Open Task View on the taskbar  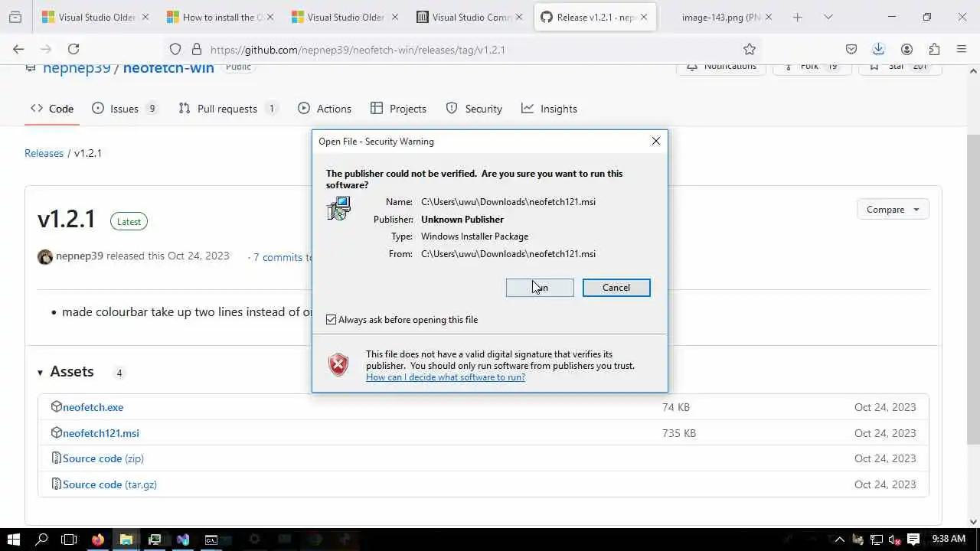coord(69,540)
